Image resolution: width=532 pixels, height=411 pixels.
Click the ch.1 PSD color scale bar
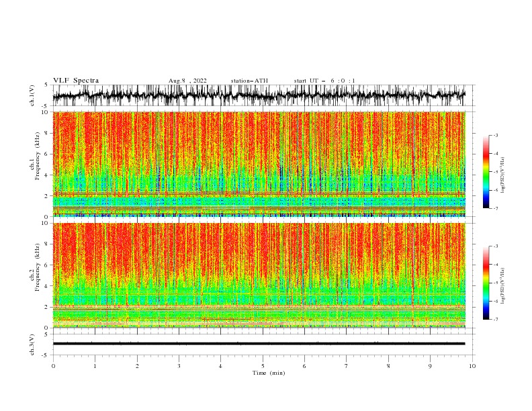point(486,172)
